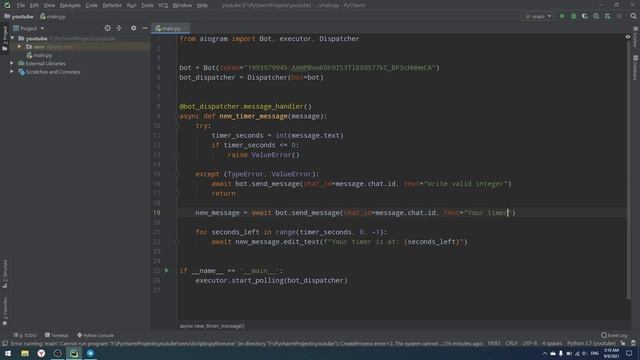Screen dimensions: 640x360
Task: Click the concurrency diagram run icon
Action: [x=608, y=16]
